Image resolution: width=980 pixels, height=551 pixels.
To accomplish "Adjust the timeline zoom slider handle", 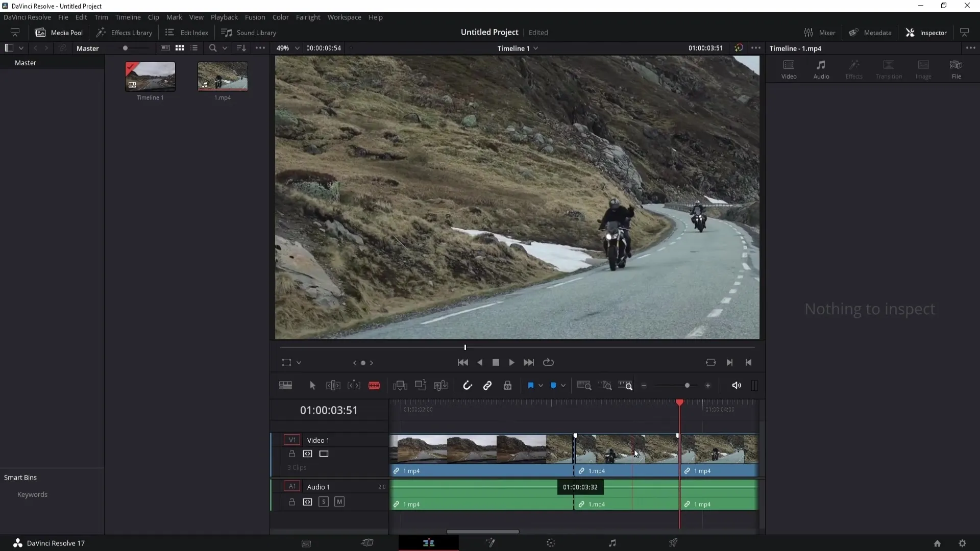I will pyautogui.click(x=687, y=386).
